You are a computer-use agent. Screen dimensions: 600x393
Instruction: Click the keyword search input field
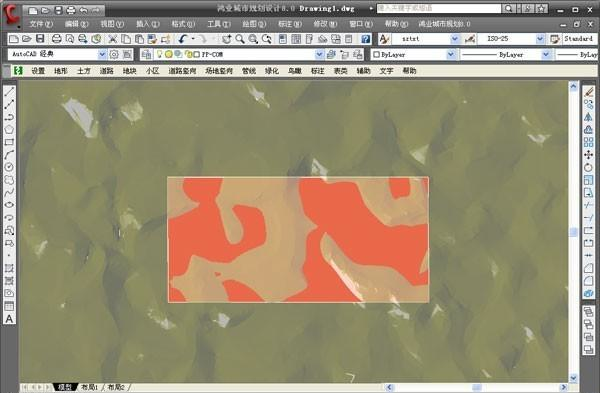coord(439,8)
